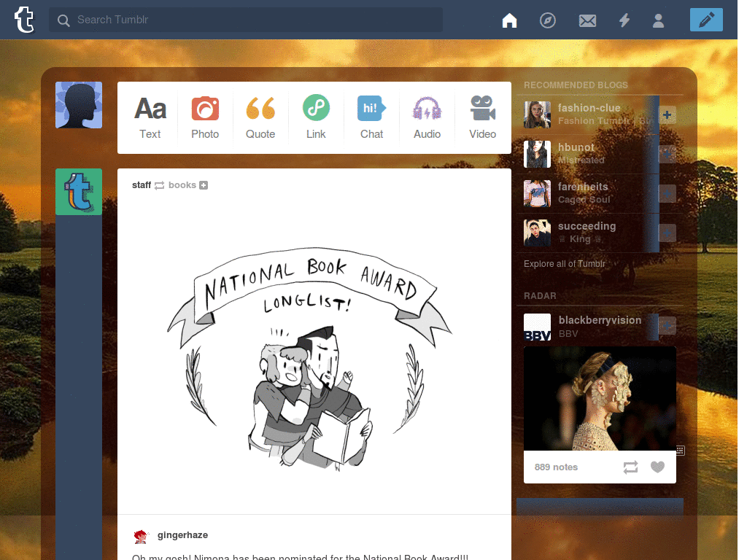
Task: Follow farenheits with the plus button
Action: coord(667,193)
